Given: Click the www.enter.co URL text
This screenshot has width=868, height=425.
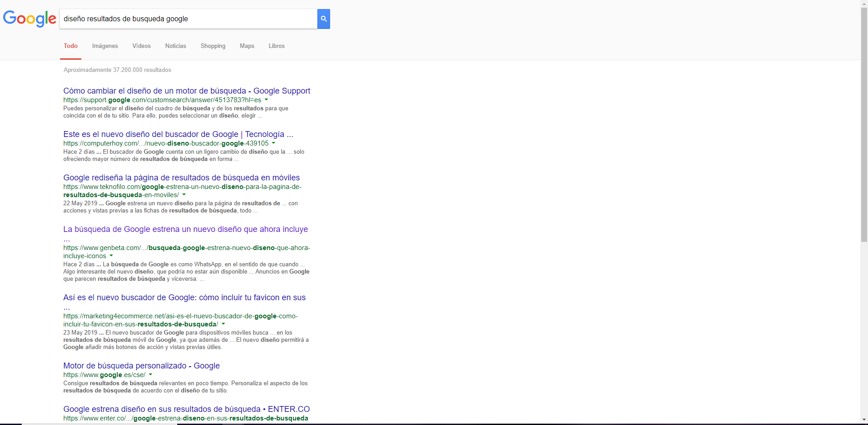Looking at the screenshot, I should coord(186,418).
